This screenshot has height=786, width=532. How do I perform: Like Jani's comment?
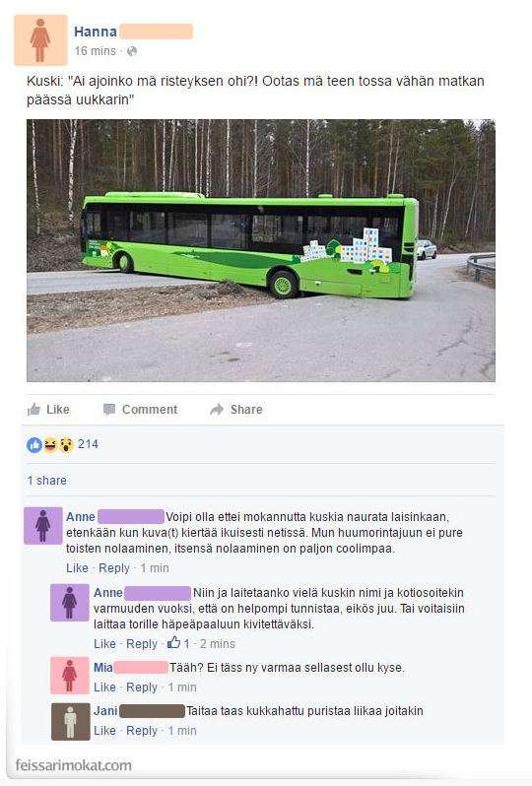click(x=104, y=731)
